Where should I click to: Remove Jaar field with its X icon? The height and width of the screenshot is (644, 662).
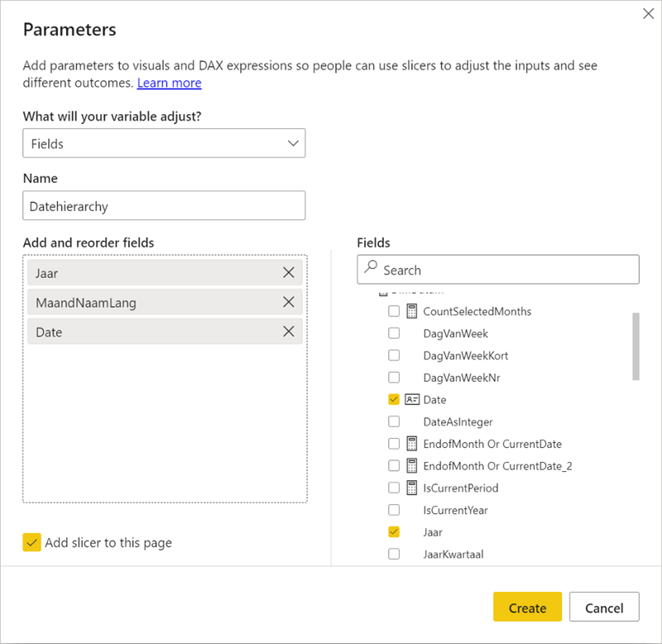[x=288, y=272]
